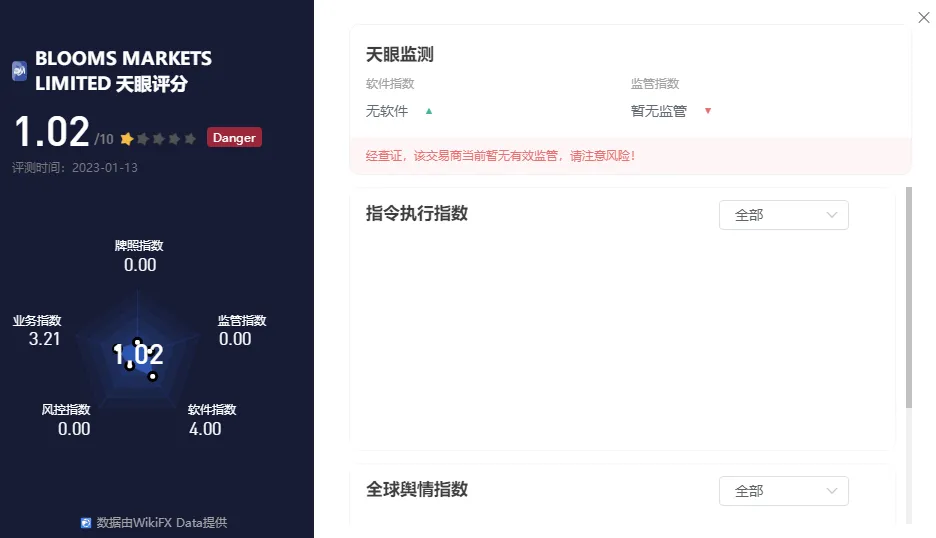Click 数据由WikiFX Data提供 attribution text
This screenshot has height=538, width=936.
(x=162, y=523)
